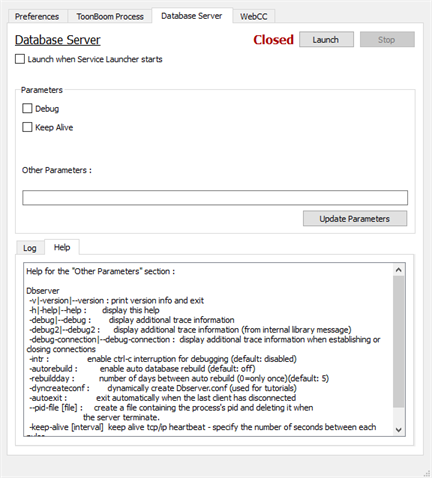Click the Dbserver line in help
The width and height of the screenshot is (432, 478).
pos(43,291)
